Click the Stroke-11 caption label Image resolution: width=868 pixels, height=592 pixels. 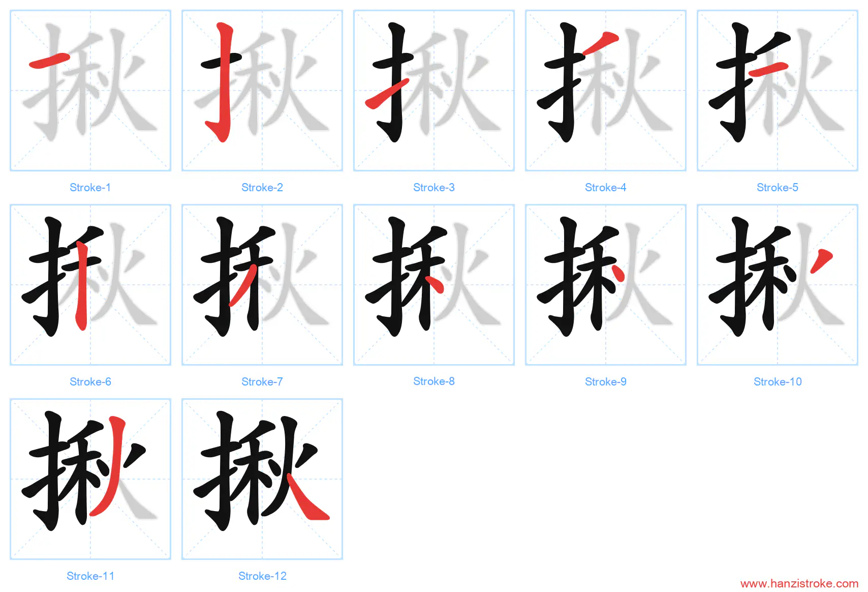(90, 576)
